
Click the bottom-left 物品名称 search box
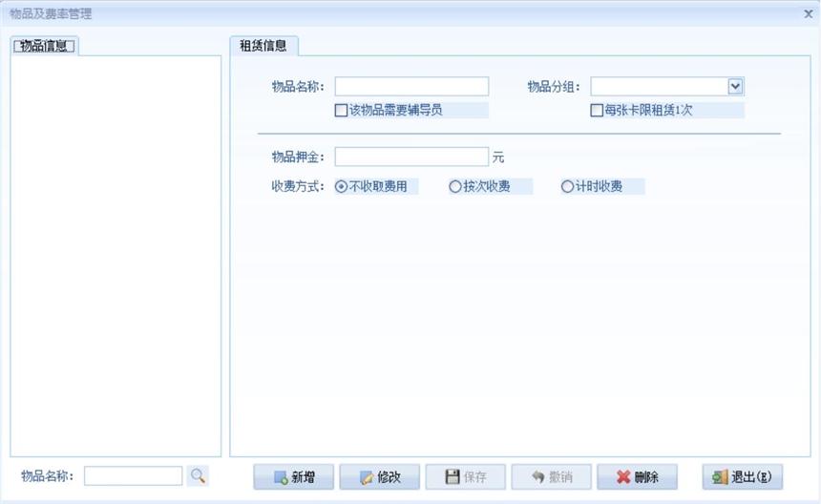tap(133, 475)
